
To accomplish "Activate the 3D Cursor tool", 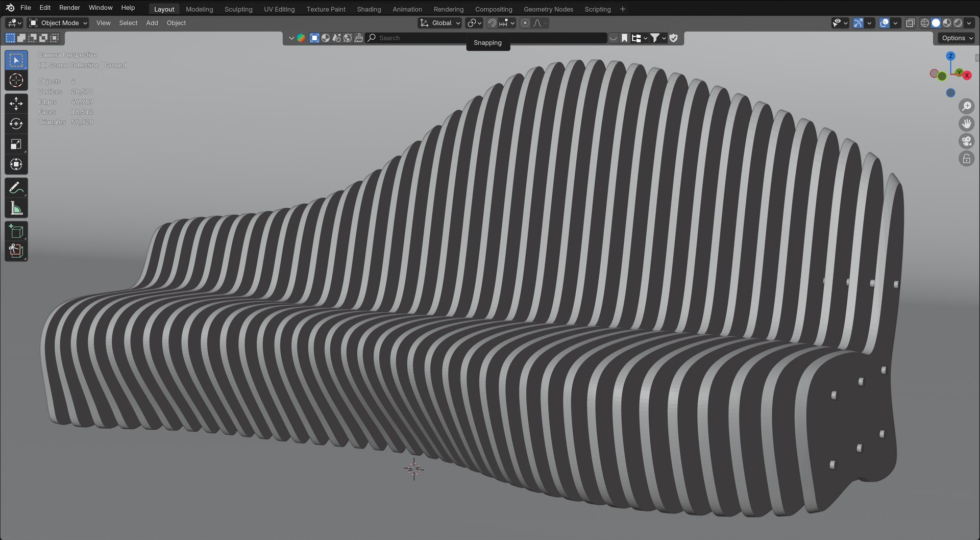I will coord(16,80).
